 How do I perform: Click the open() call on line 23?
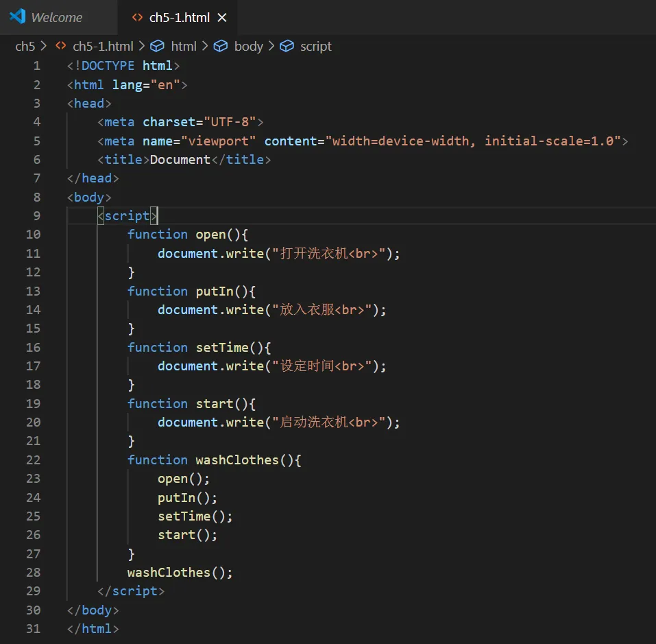pyautogui.click(x=183, y=479)
